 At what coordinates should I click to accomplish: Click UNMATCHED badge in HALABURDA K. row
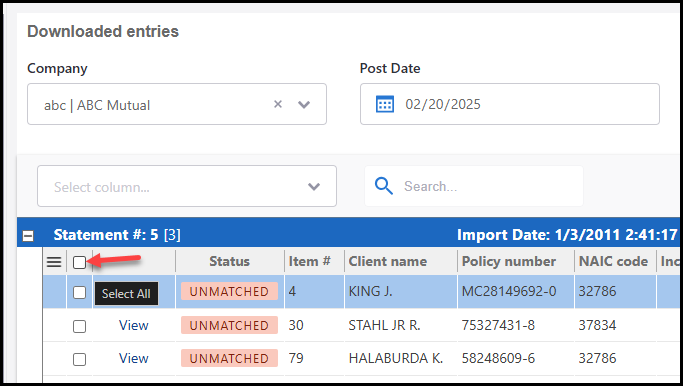(x=229, y=359)
